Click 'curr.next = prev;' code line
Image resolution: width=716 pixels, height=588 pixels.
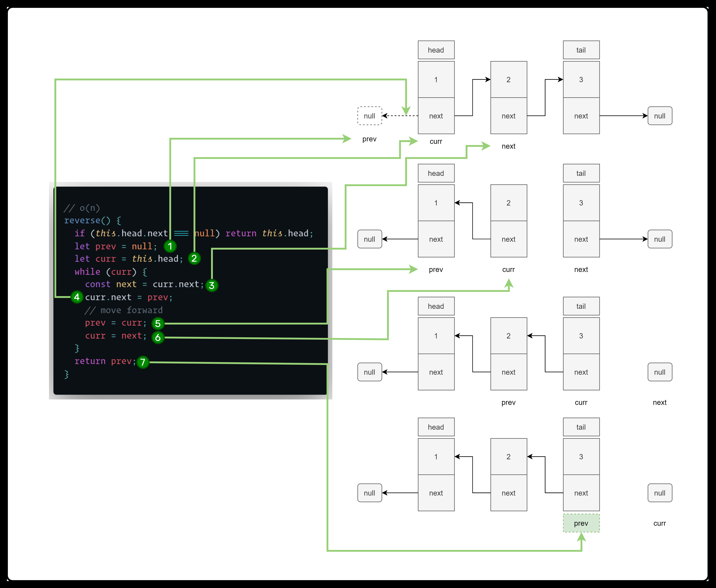[129, 297]
